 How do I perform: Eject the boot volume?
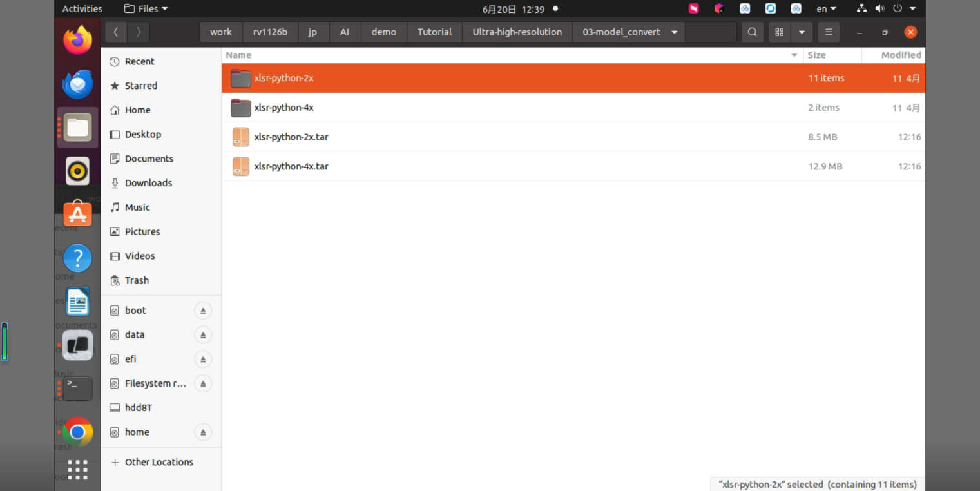click(203, 311)
